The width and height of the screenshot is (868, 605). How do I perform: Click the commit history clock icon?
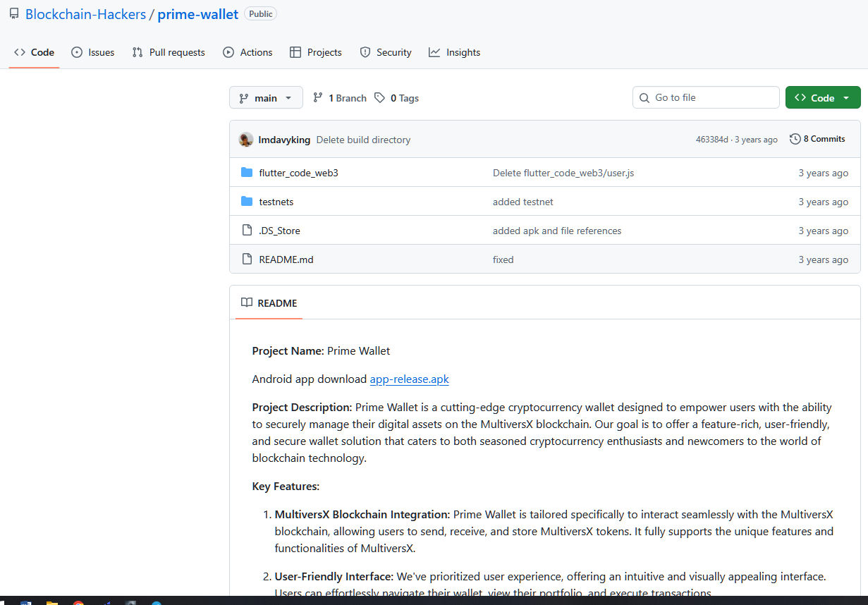click(x=795, y=139)
